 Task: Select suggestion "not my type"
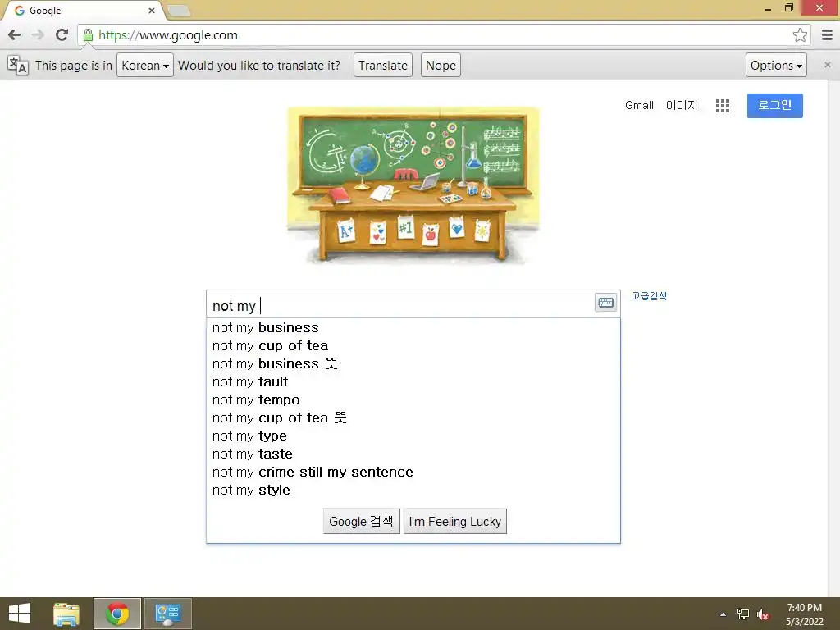tap(413, 436)
